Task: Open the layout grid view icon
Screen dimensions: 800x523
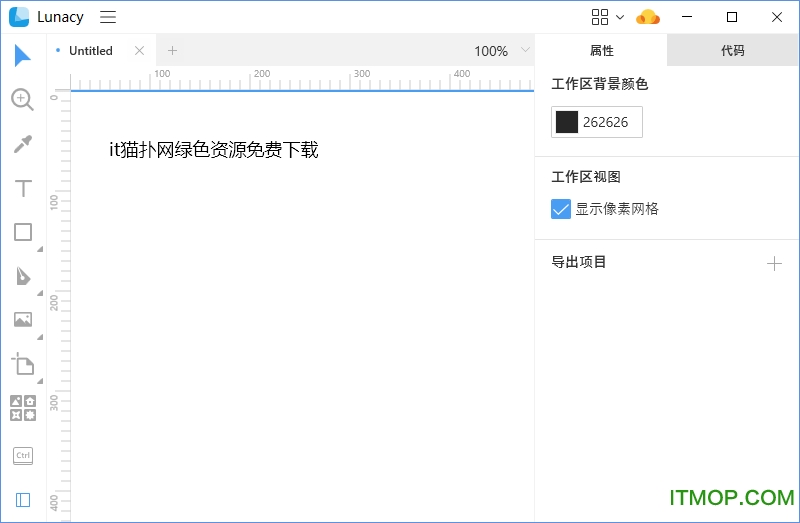Action: click(x=599, y=17)
